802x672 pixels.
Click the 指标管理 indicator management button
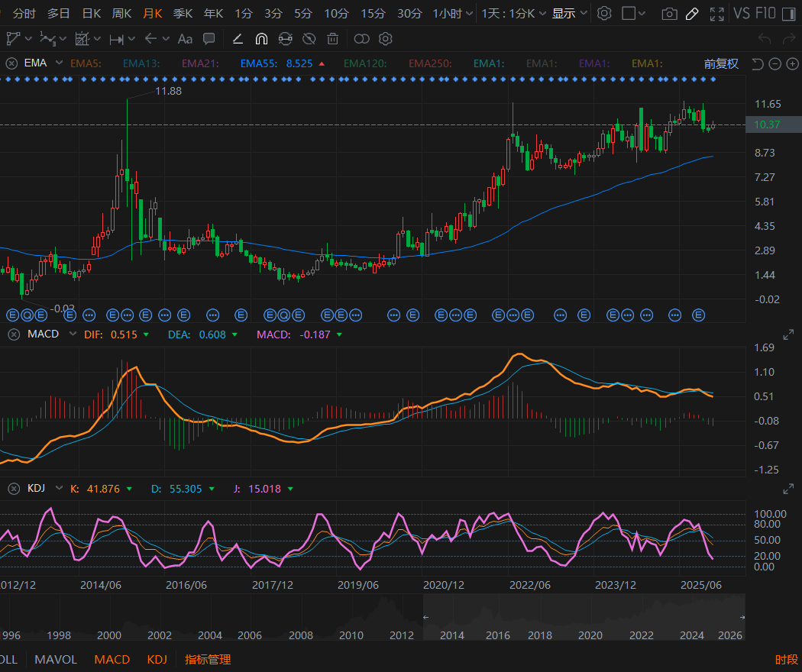click(208, 659)
